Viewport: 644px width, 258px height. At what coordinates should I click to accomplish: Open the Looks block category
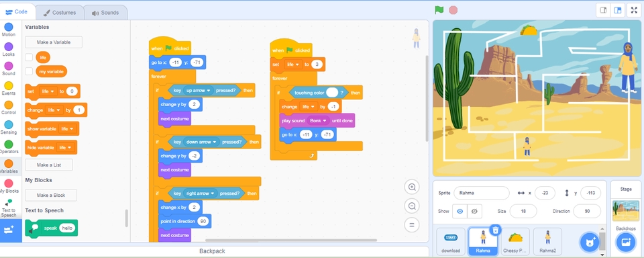9,49
